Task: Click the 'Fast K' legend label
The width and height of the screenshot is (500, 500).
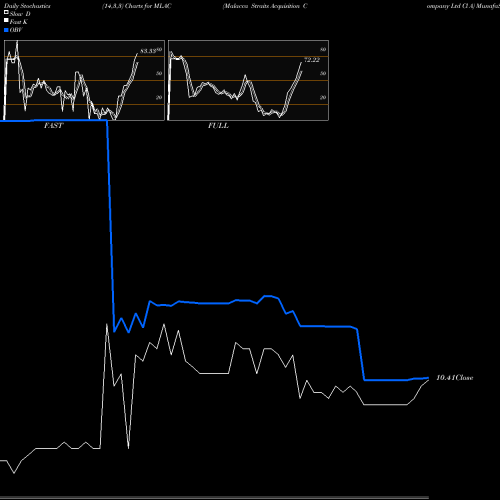Action: coord(19,22)
